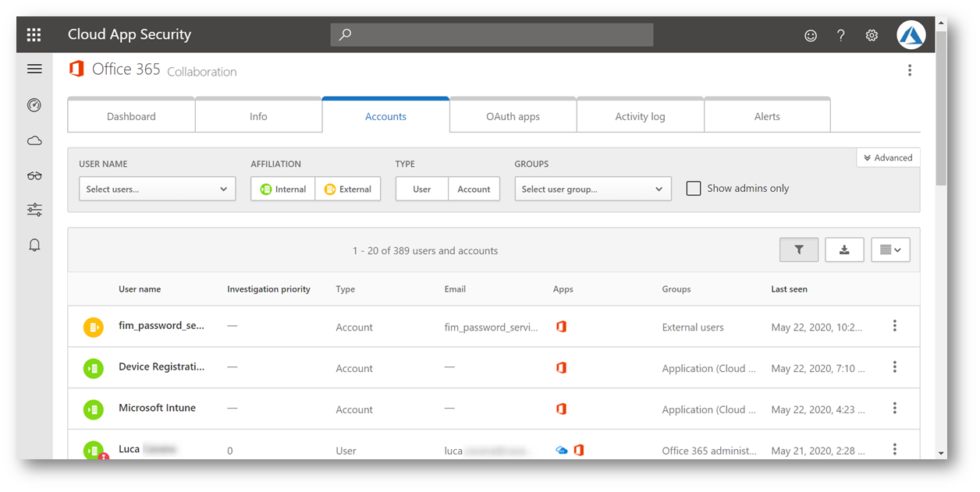The width and height of the screenshot is (980, 492).
Task: Open the Office 365 page options menu
Action: click(x=910, y=70)
